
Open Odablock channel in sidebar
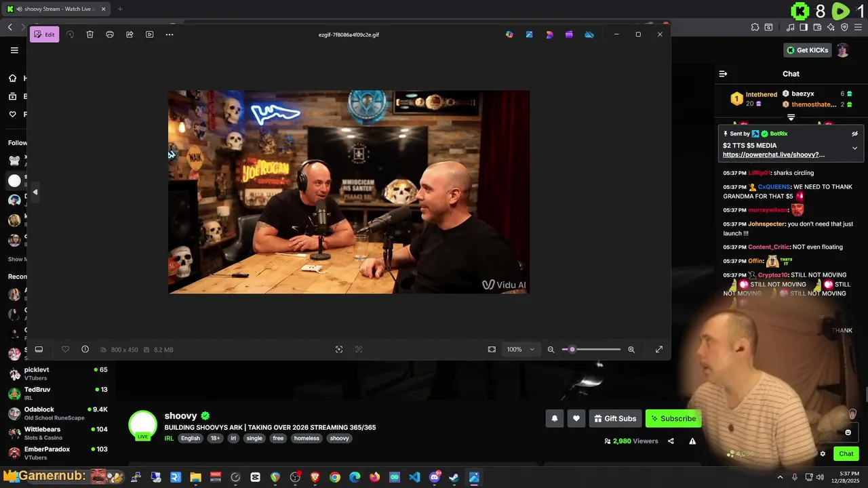(x=58, y=413)
